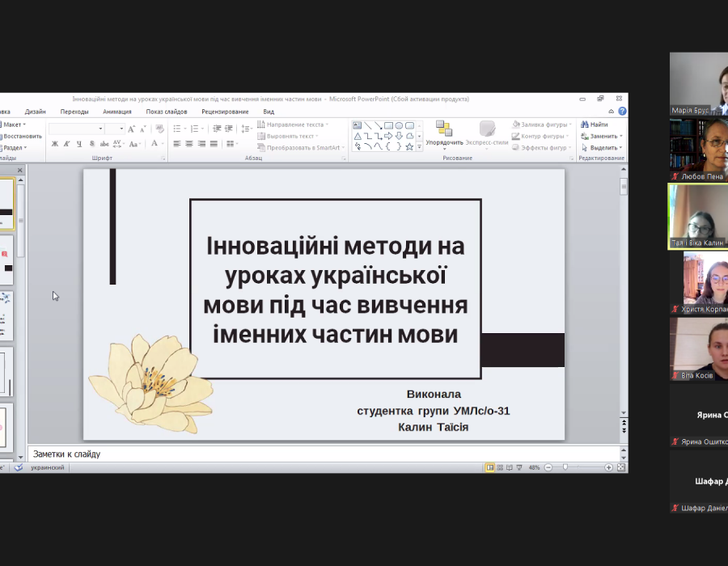
Task: Apply underline formatting in the ribbon
Action: click(78, 144)
